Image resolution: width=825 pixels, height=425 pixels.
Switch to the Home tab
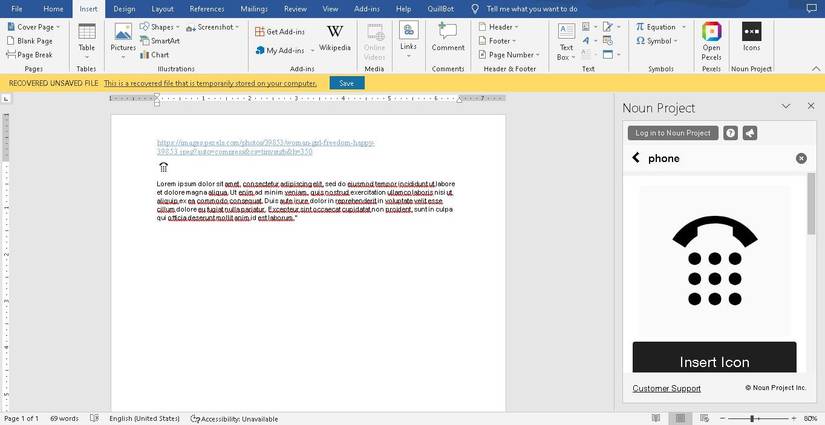tap(53, 9)
